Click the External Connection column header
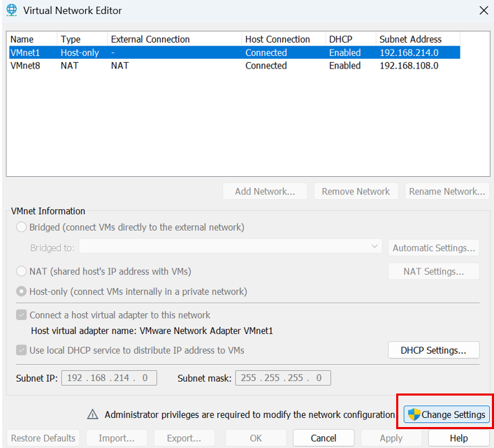494x448 pixels. (175, 39)
